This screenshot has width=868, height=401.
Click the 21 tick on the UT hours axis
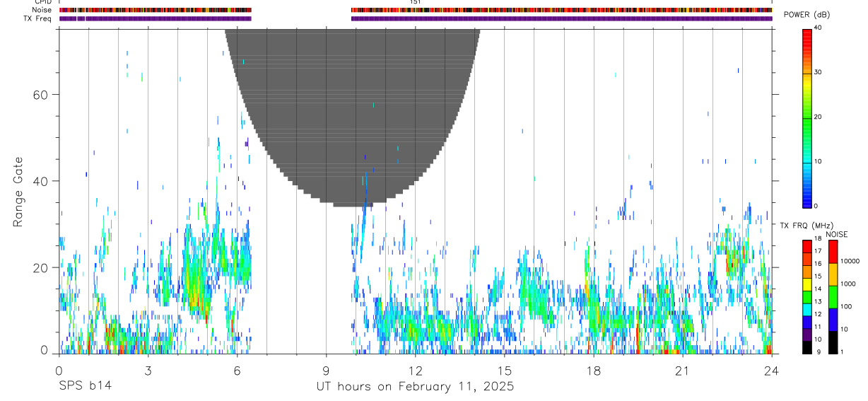(x=682, y=370)
